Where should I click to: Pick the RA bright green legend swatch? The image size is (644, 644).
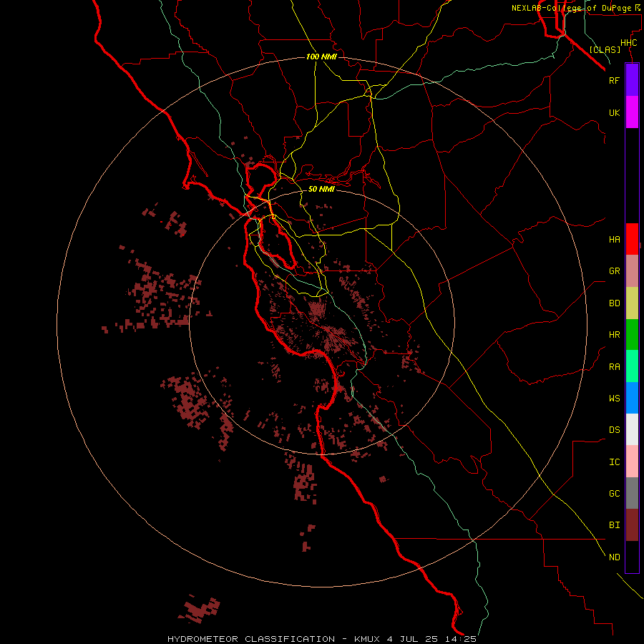point(632,366)
